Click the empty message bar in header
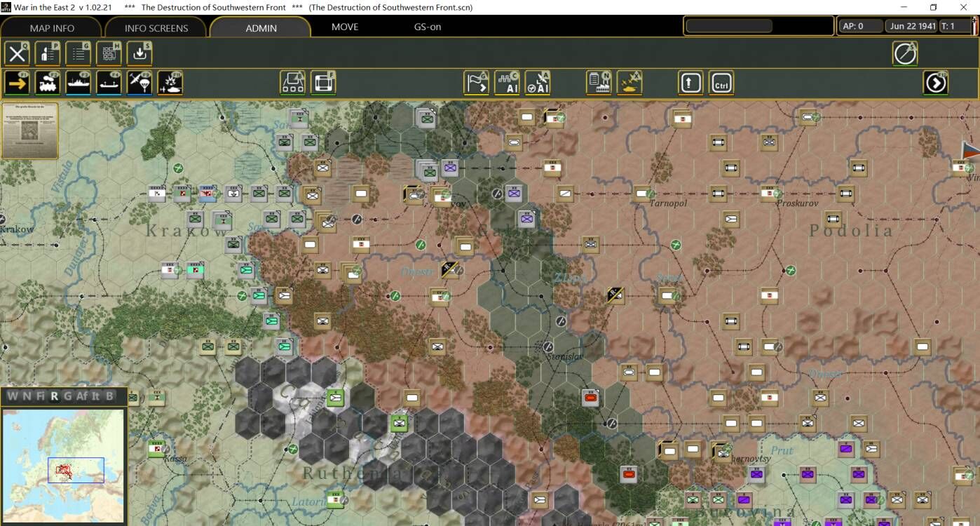 point(729,26)
